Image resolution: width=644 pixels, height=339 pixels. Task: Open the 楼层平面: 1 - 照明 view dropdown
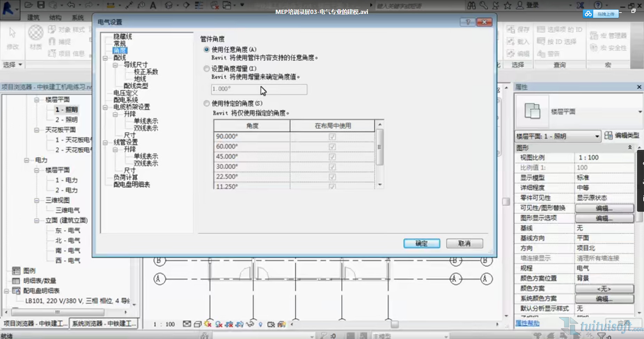point(597,136)
